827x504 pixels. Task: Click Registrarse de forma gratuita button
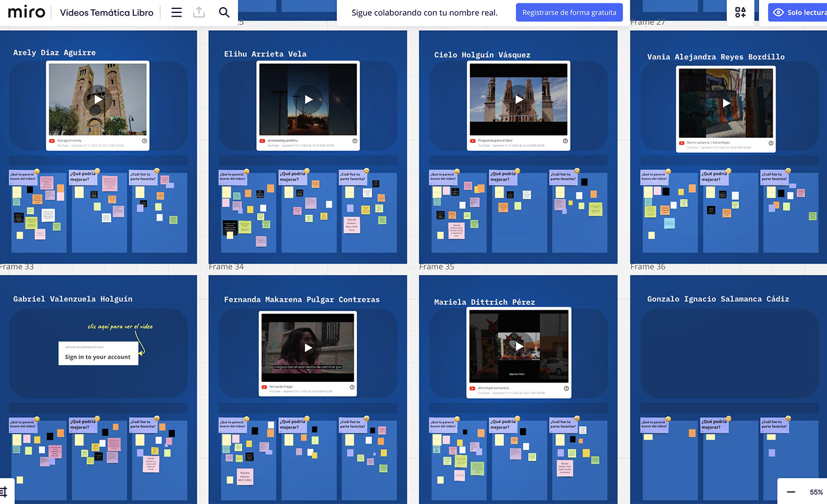[x=569, y=12]
